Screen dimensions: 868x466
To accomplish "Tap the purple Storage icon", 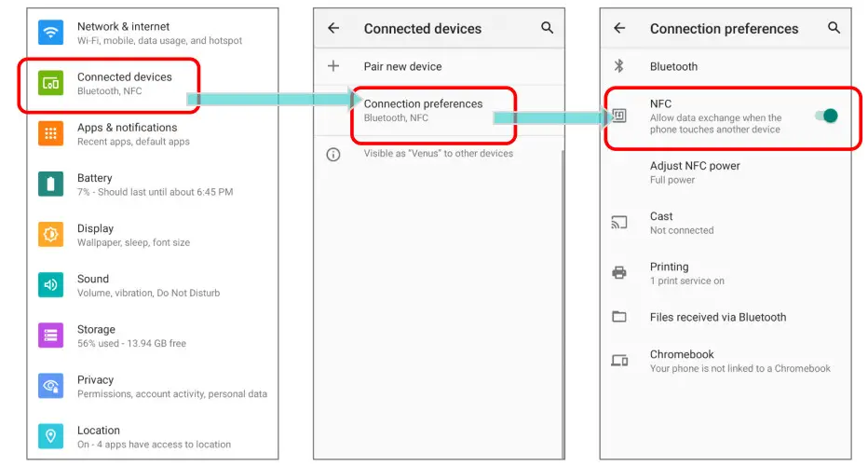I will tap(50, 335).
